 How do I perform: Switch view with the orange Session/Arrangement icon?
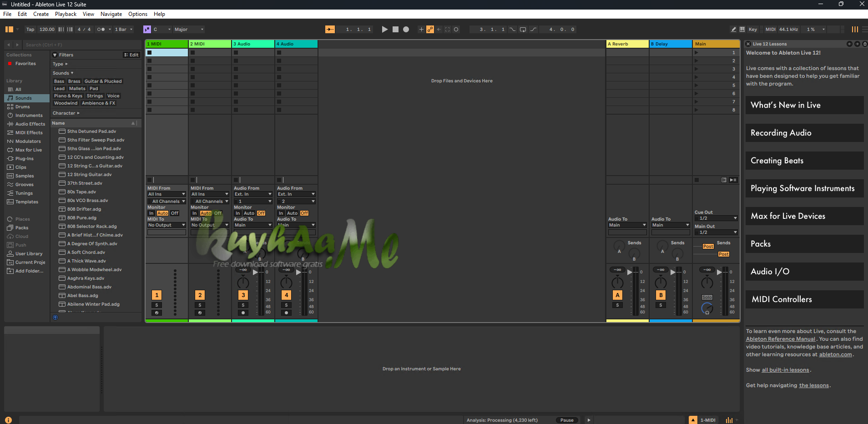(855, 29)
